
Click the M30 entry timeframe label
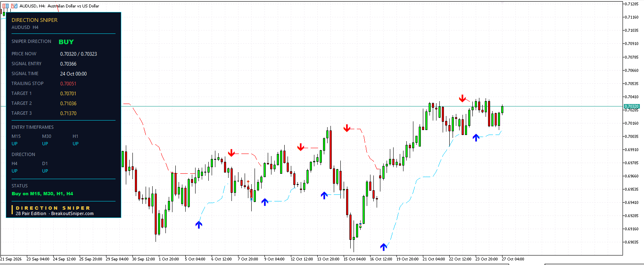(x=47, y=136)
